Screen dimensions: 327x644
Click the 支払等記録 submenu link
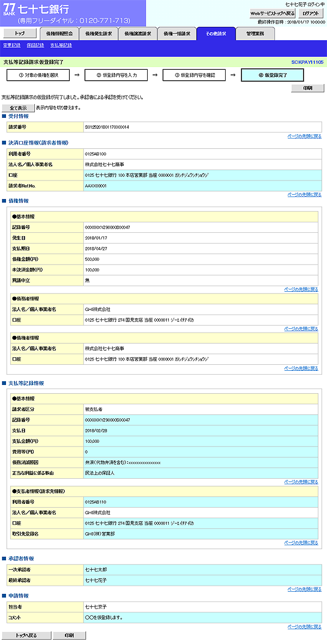tap(61, 45)
